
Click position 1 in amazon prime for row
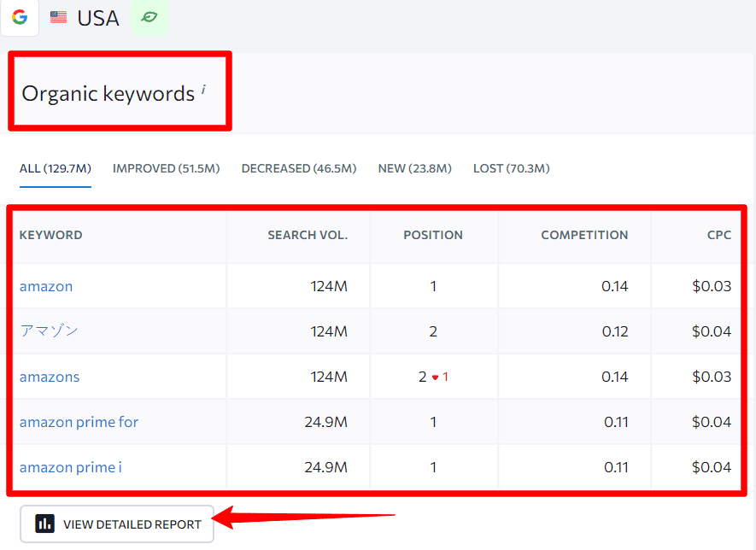click(x=433, y=422)
